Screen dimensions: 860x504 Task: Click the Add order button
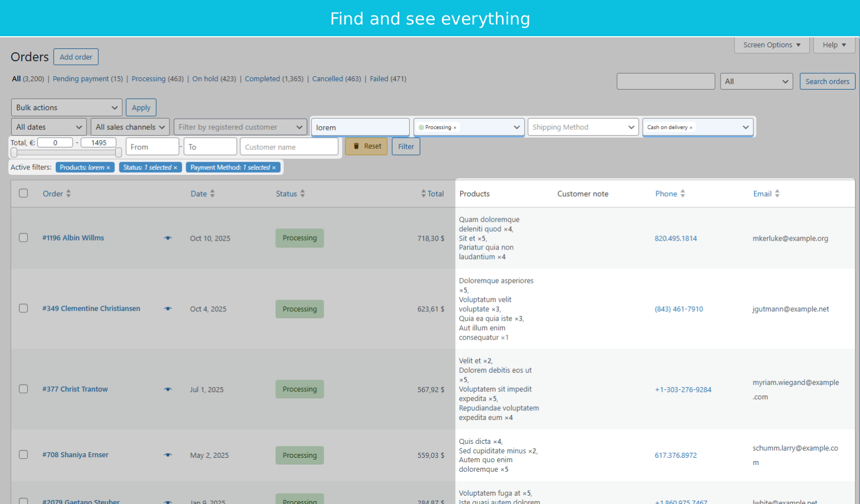point(76,56)
